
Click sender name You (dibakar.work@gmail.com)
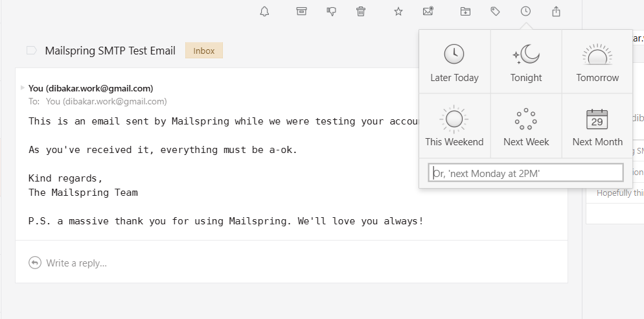click(91, 88)
